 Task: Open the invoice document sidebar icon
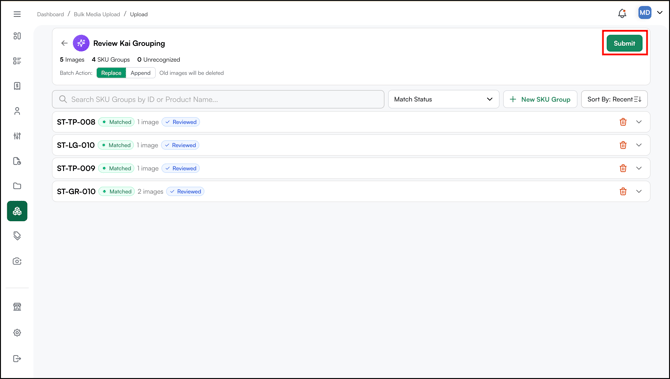tap(17, 86)
